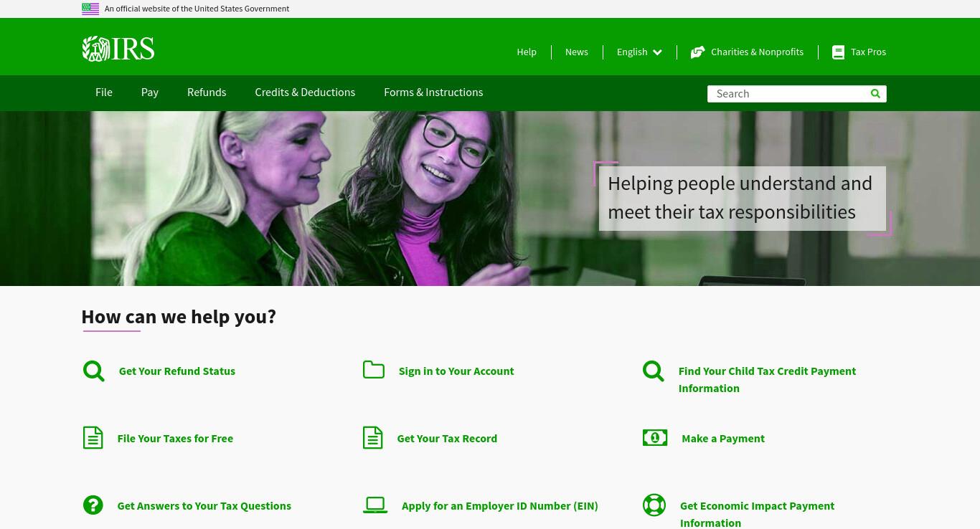Click the question mark circle icon
This screenshot has width=980, height=529.
tap(93, 505)
